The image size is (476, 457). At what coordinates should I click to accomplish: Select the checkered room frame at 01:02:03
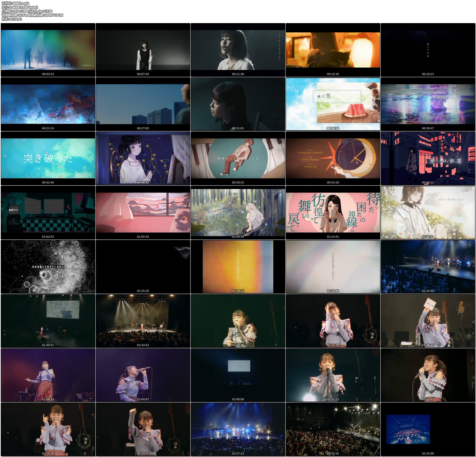(48, 212)
